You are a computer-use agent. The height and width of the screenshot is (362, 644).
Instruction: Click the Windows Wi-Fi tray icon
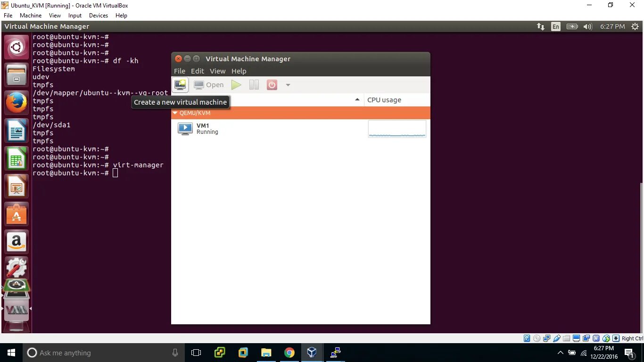(584, 353)
